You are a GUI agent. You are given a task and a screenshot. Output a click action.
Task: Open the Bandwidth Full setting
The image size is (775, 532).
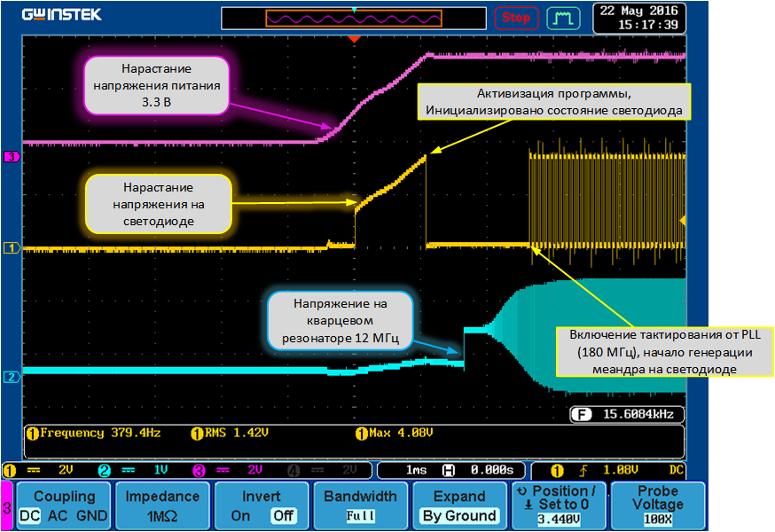360,505
